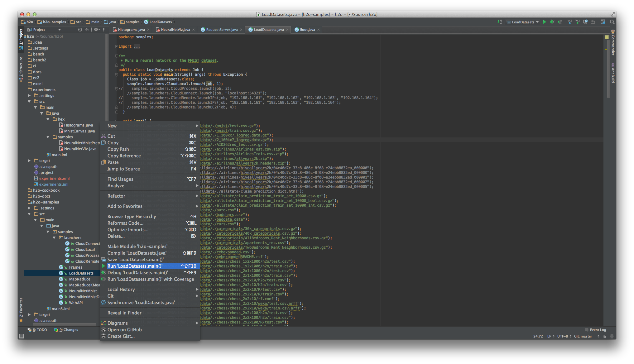Switch to the RequestServer.java editor tab

coord(222,30)
